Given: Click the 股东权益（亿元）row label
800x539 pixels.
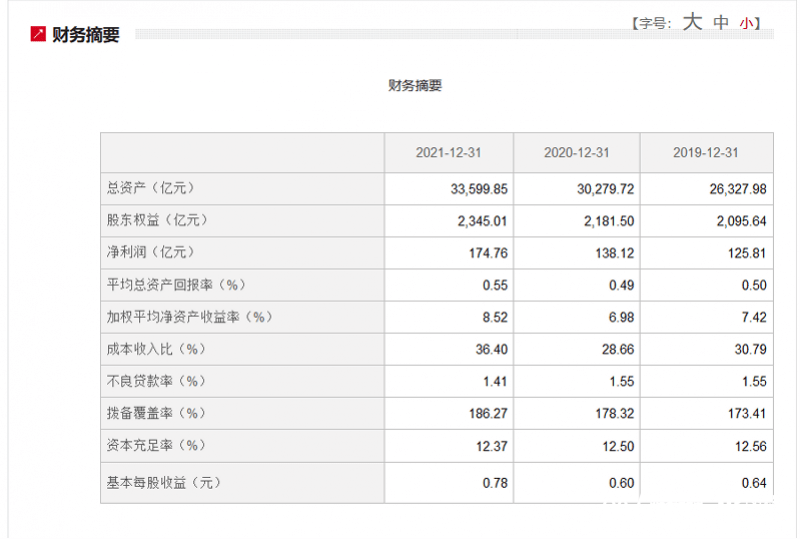Looking at the screenshot, I should pos(157,220).
